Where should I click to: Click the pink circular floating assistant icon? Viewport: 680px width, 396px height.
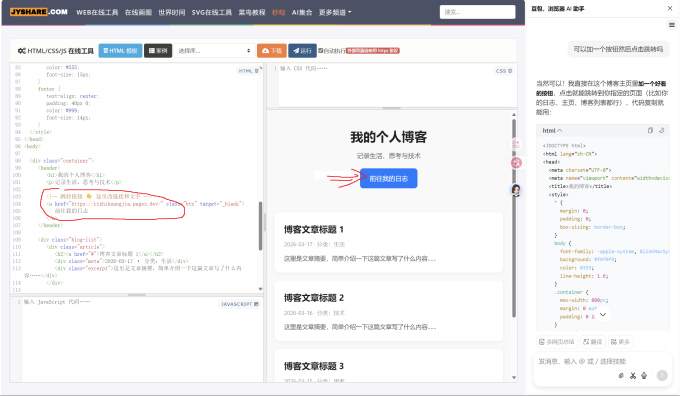tap(516, 163)
